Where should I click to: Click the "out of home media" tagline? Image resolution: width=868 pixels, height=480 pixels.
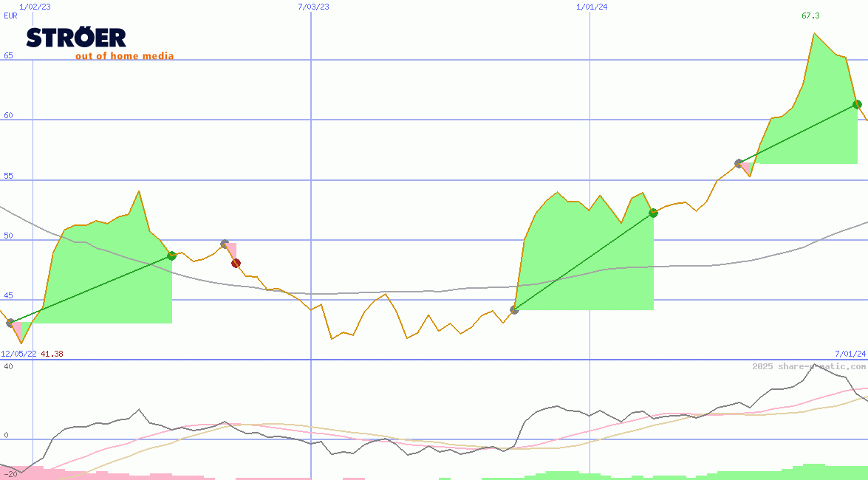click(124, 56)
